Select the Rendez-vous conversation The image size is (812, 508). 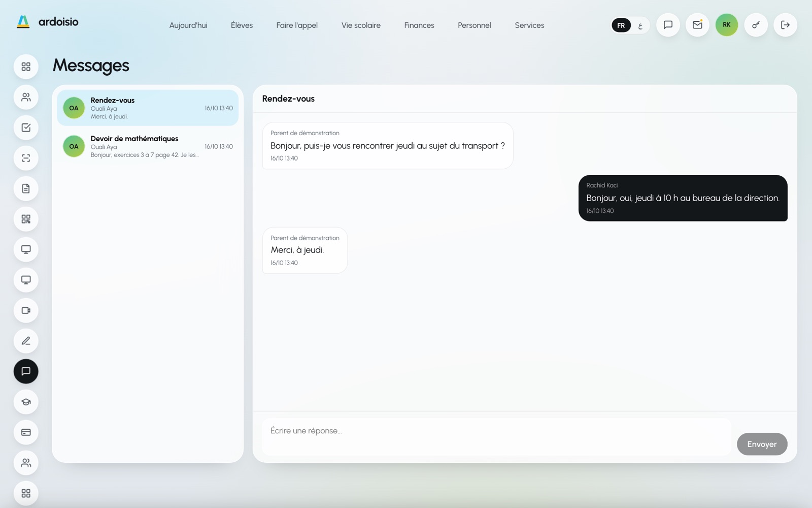[148, 108]
